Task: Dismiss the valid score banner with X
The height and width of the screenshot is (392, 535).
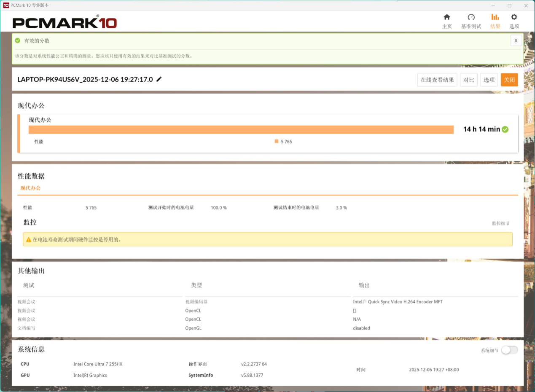Action: click(516, 40)
